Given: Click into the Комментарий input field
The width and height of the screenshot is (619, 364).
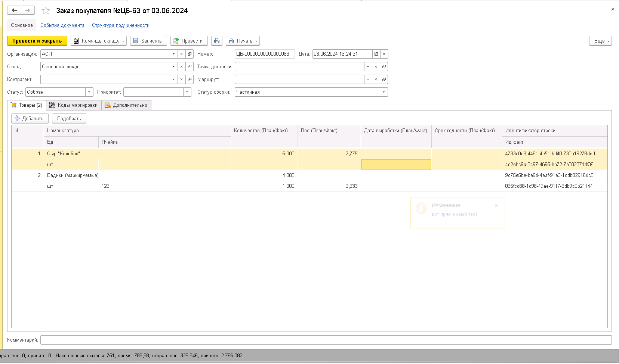Looking at the screenshot, I should coord(326,340).
